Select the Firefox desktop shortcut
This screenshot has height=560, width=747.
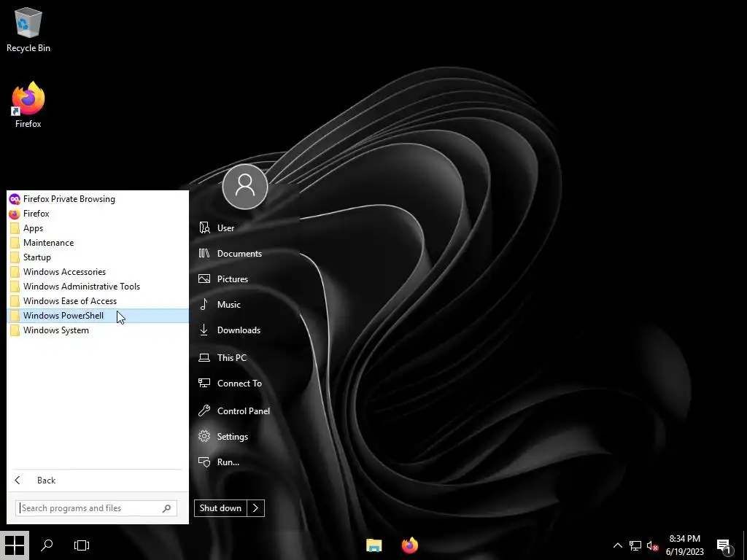[x=28, y=105]
